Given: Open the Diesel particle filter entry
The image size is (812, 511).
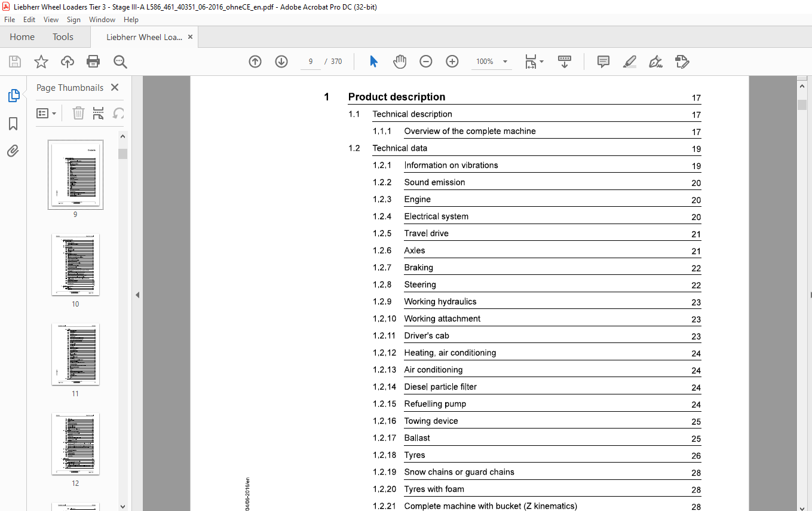Looking at the screenshot, I should coord(441,387).
